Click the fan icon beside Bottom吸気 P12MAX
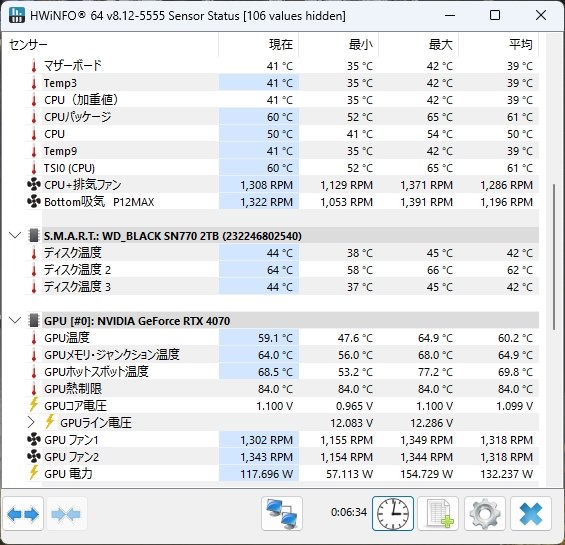This screenshot has width=565, height=545. pyautogui.click(x=34, y=201)
